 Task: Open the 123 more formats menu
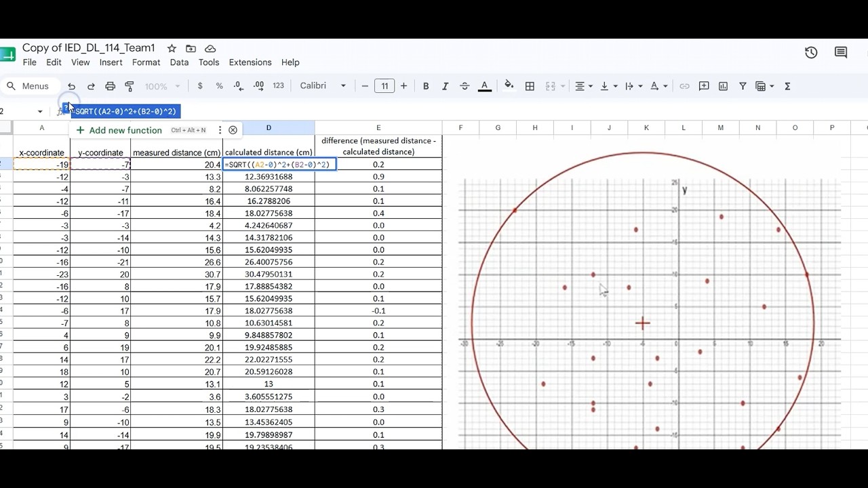coord(278,86)
